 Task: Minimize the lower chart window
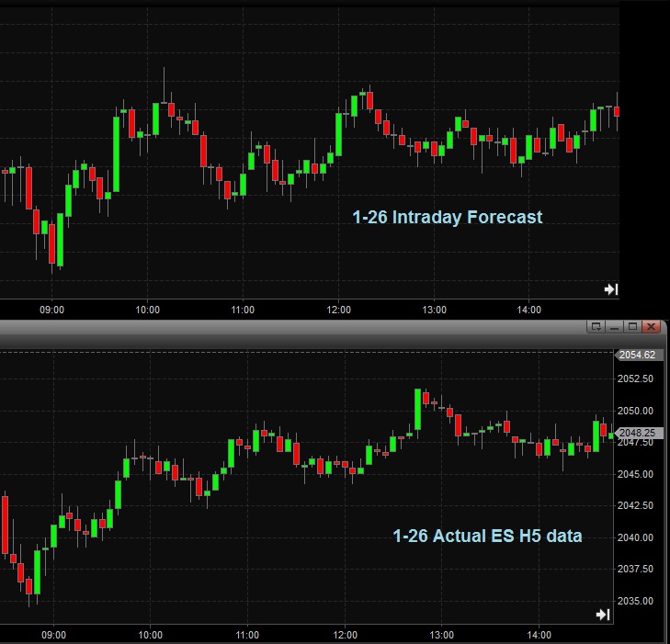tap(613, 326)
